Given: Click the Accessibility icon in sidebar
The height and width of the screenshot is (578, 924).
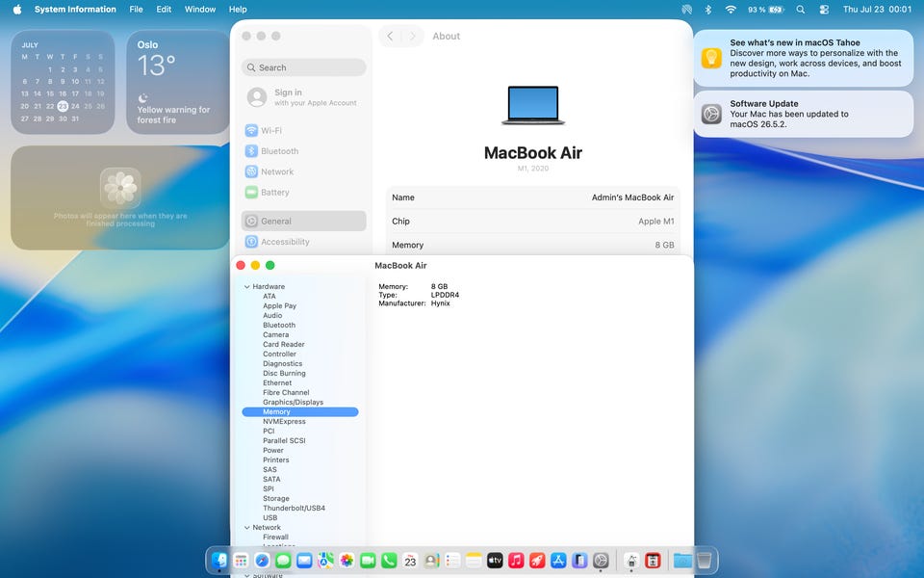Looking at the screenshot, I should click(x=251, y=242).
